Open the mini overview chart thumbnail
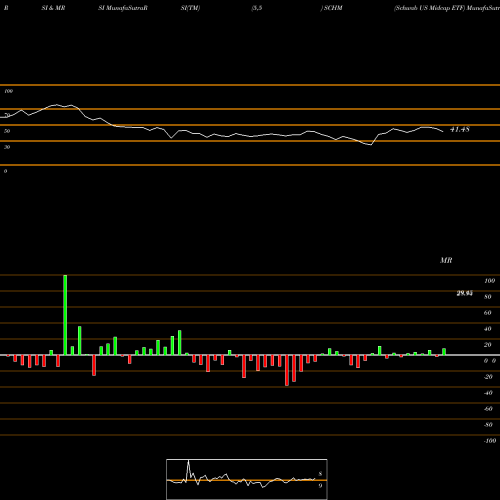 [x=247, y=479]
